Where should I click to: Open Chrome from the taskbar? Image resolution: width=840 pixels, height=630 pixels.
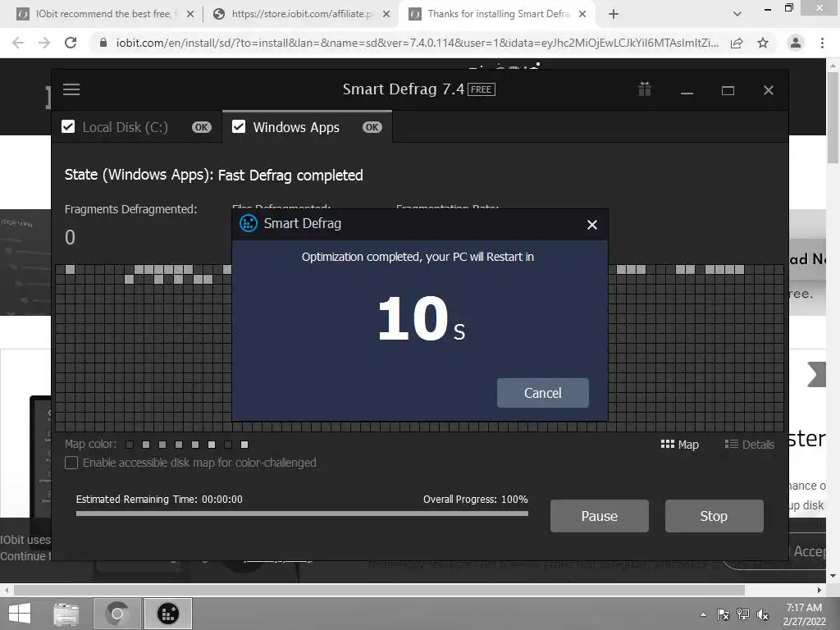[117, 614]
